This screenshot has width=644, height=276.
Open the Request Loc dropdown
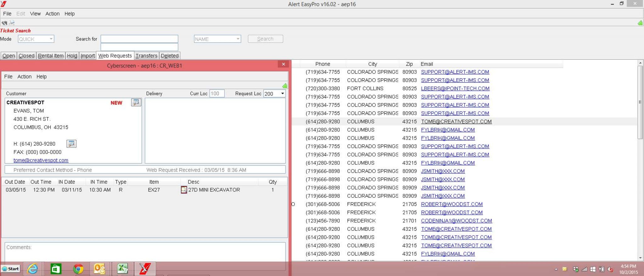coord(282,94)
